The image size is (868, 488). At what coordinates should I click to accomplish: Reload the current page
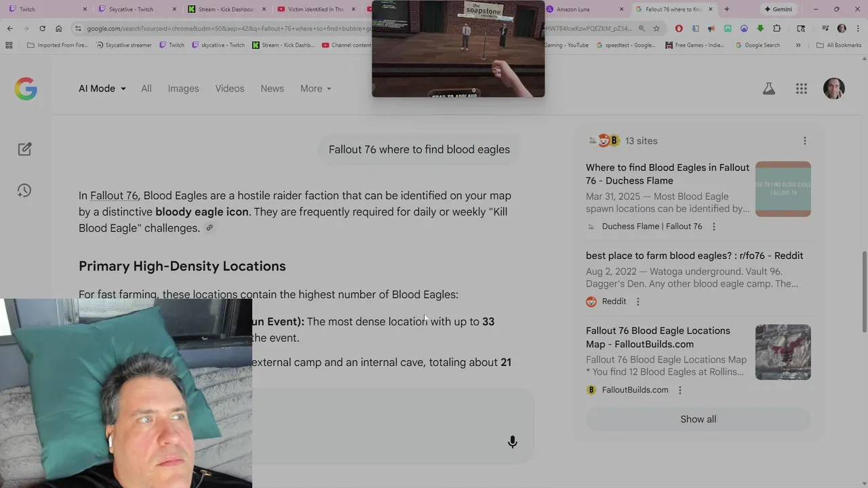pyautogui.click(x=42, y=28)
